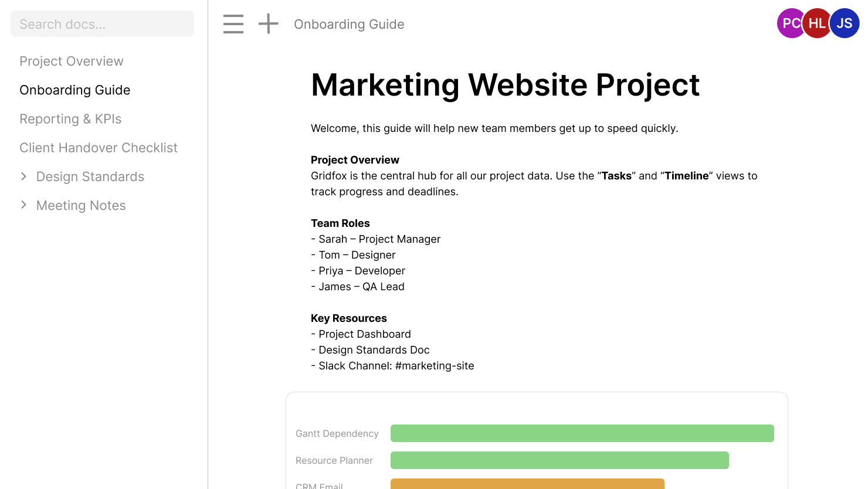Open Client Handover Checklist page
The height and width of the screenshot is (489, 868).
99,148
